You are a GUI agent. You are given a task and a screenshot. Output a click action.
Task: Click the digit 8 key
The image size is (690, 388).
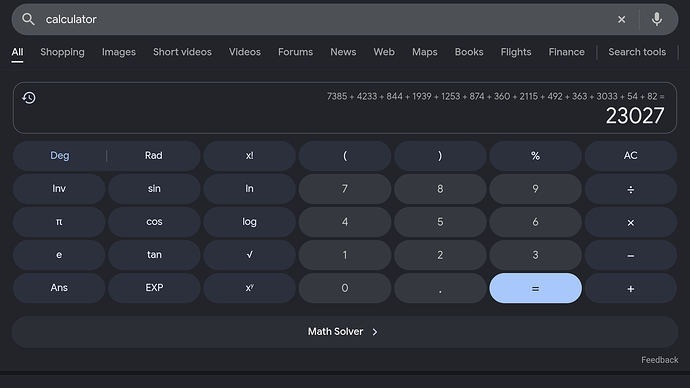click(x=440, y=189)
